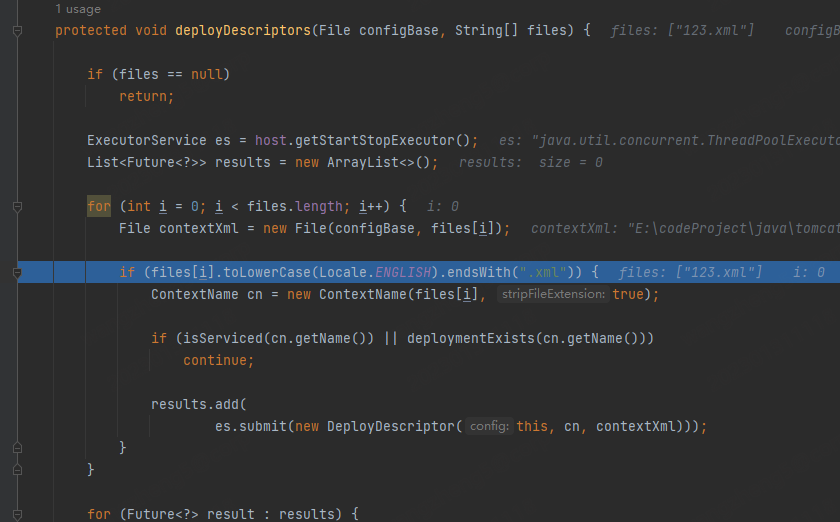
Task: Click the 'host' field reference
Action: (271, 140)
